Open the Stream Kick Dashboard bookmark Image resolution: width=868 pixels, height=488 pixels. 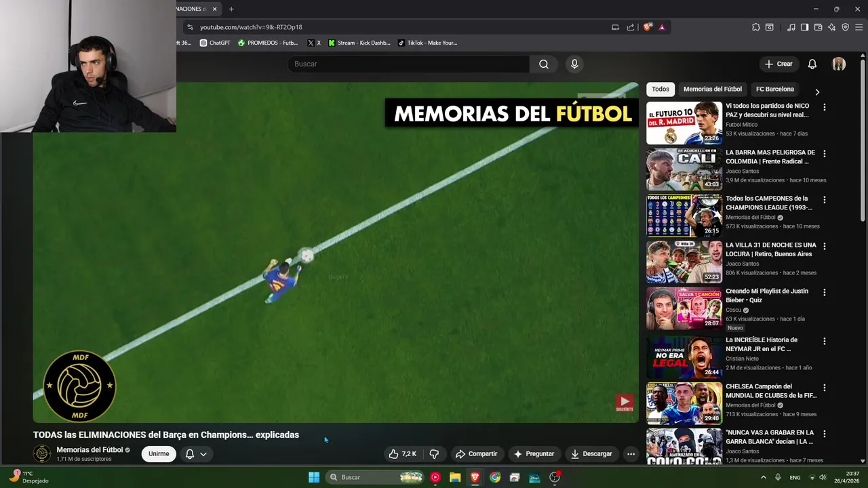359,43
